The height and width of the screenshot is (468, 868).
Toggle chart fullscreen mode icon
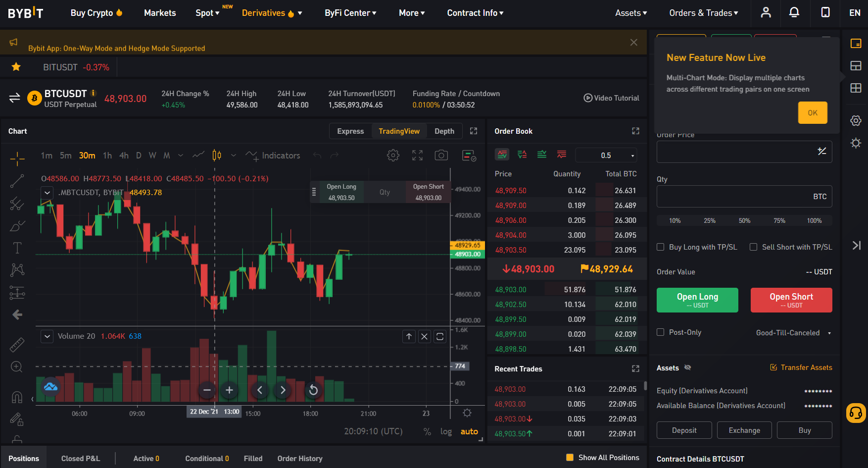[x=417, y=156]
